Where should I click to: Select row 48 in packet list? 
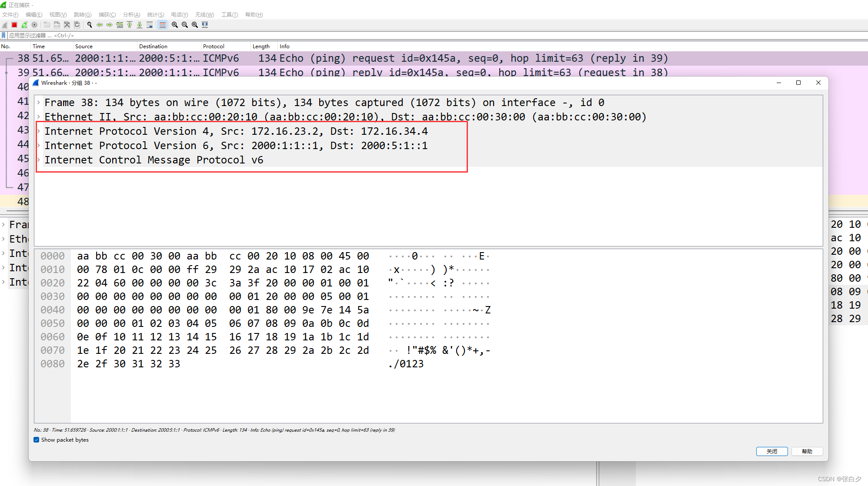pyautogui.click(x=14, y=202)
